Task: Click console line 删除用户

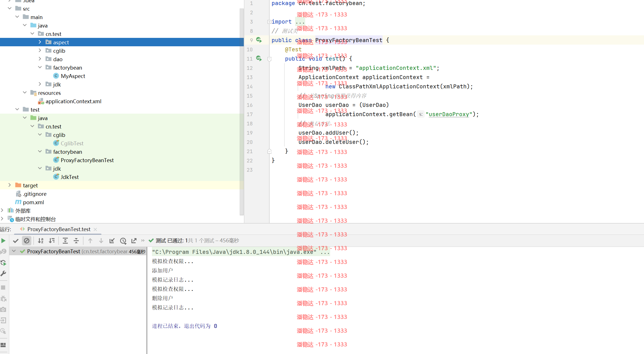Action: click(x=163, y=298)
